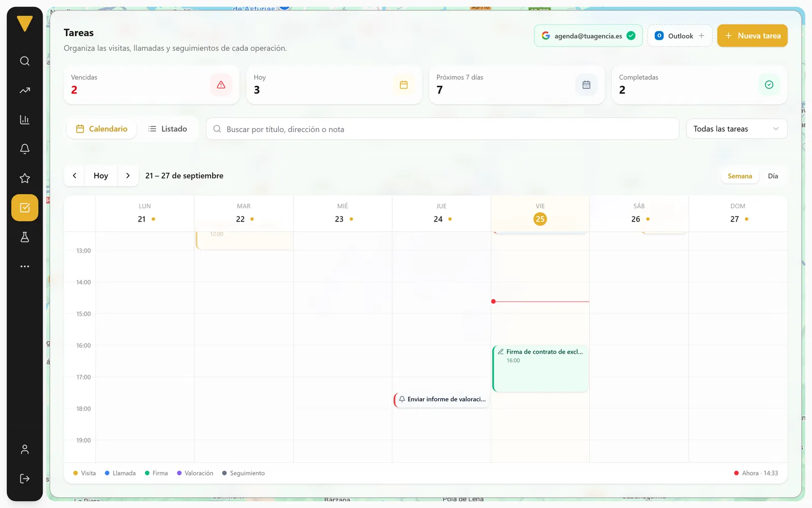Open the bar chart statistics icon
Screen dimensions: 812x508
(x=25, y=120)
